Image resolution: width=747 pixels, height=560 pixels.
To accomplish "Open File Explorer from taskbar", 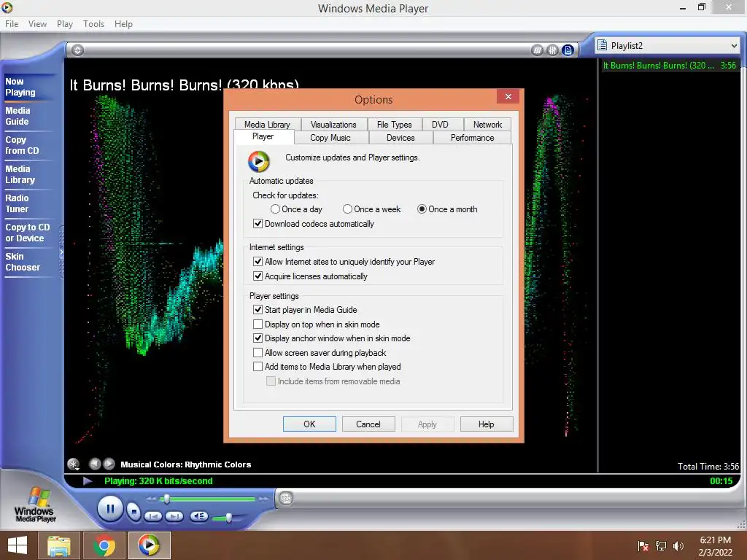I will pos(59,545).
